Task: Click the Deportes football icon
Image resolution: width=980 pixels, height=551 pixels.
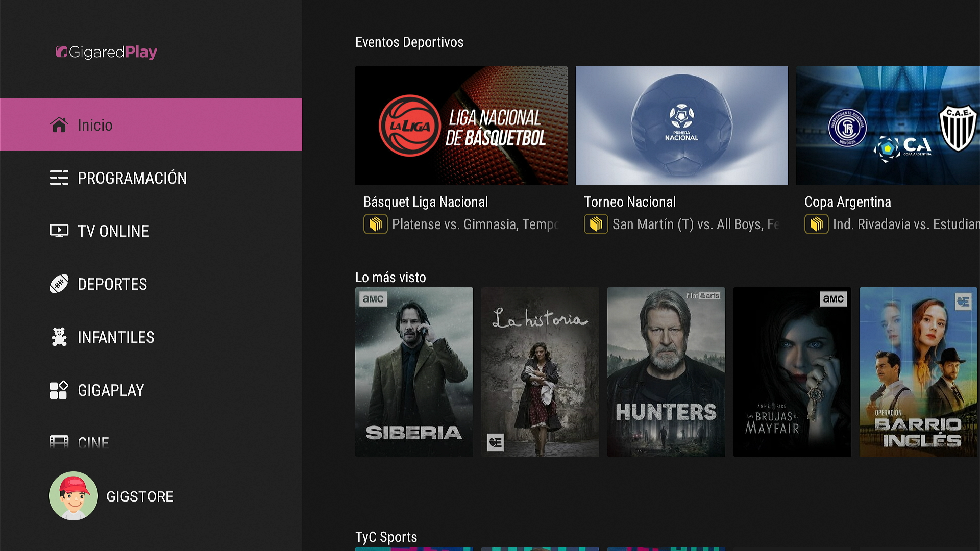Action: click(x=59, y=284)
